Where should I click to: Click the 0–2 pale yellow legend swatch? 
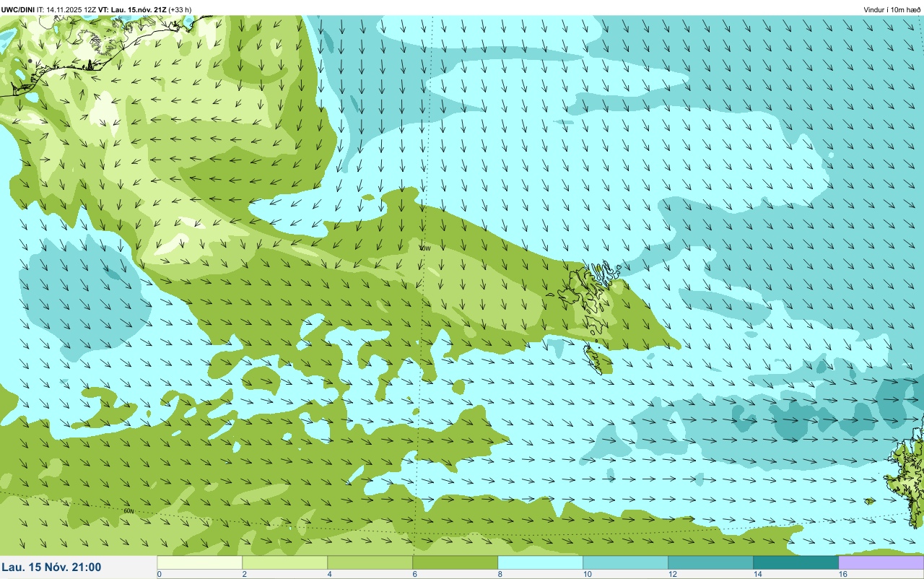pyautogui.click(x=200, y=562)
